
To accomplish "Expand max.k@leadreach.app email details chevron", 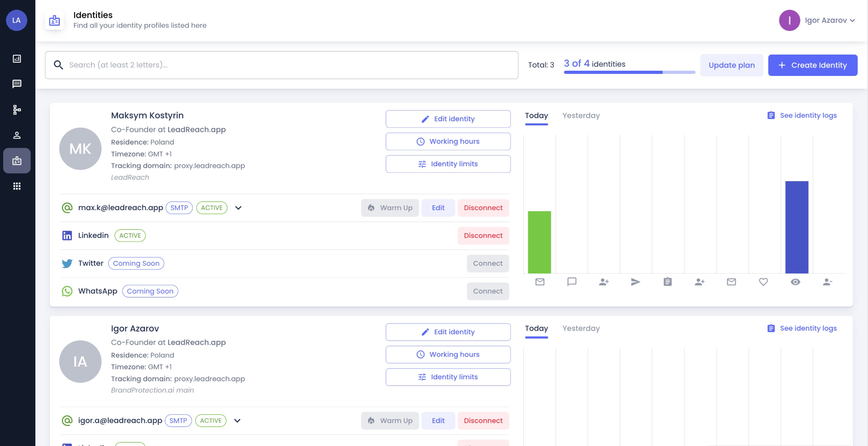I will 238,208.
